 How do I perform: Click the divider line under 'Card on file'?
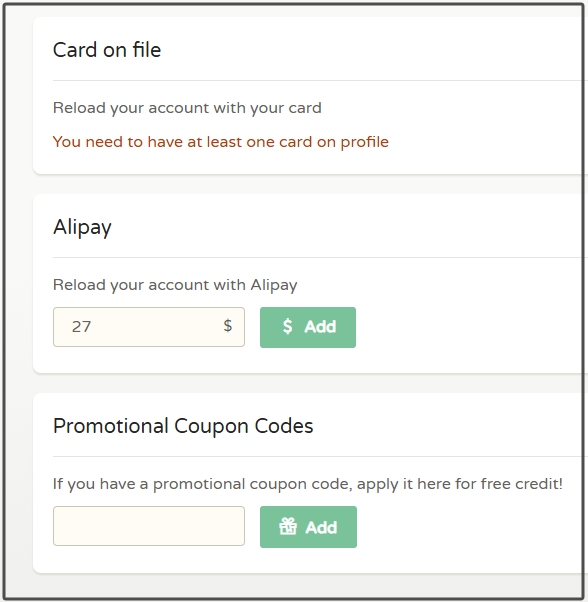[318, 81]
